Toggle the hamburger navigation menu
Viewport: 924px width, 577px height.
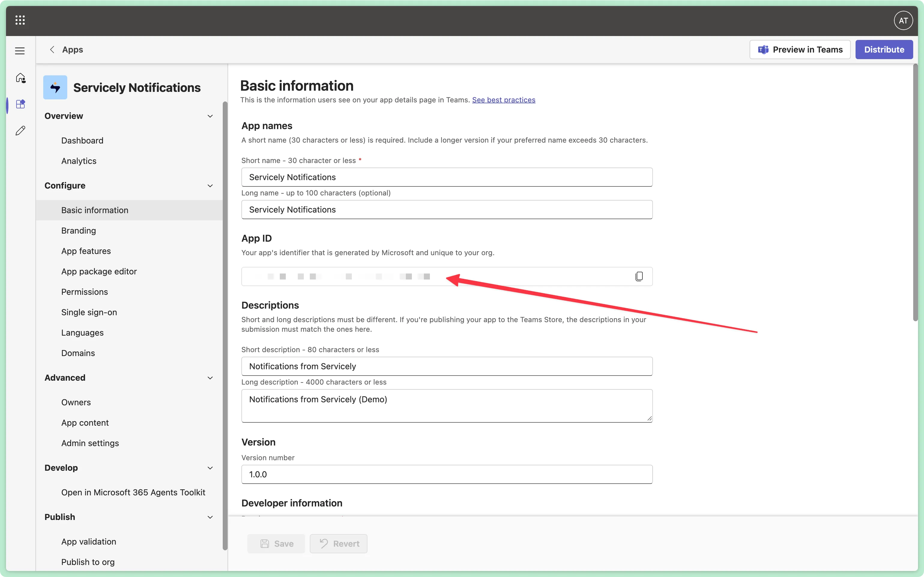(20, 51)
